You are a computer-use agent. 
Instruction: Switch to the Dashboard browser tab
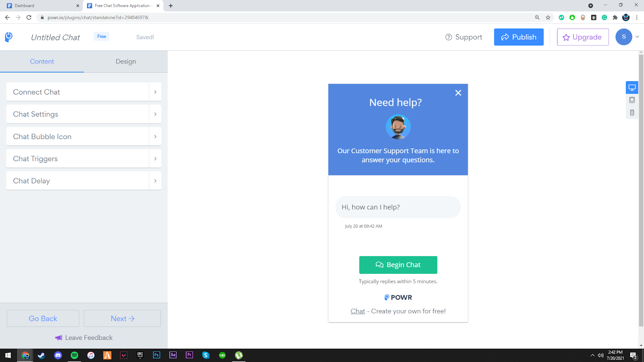tap(42, 6)
